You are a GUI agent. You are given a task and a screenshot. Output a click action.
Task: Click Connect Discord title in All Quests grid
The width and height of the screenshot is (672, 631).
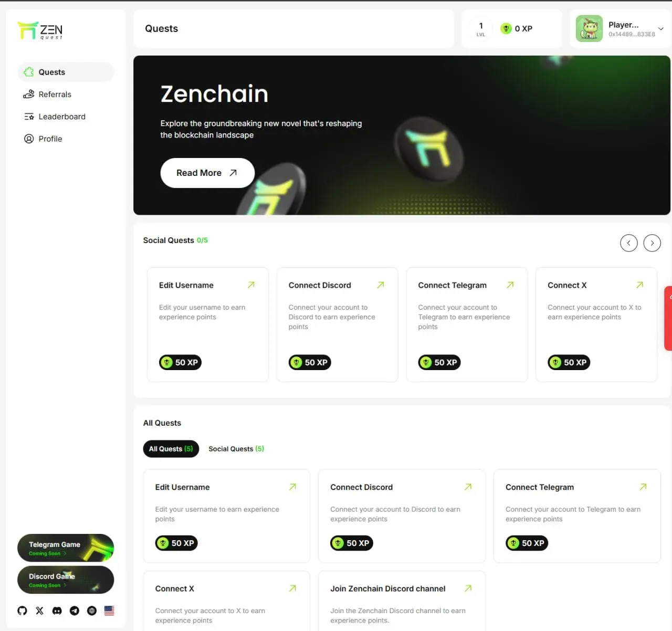361,487
